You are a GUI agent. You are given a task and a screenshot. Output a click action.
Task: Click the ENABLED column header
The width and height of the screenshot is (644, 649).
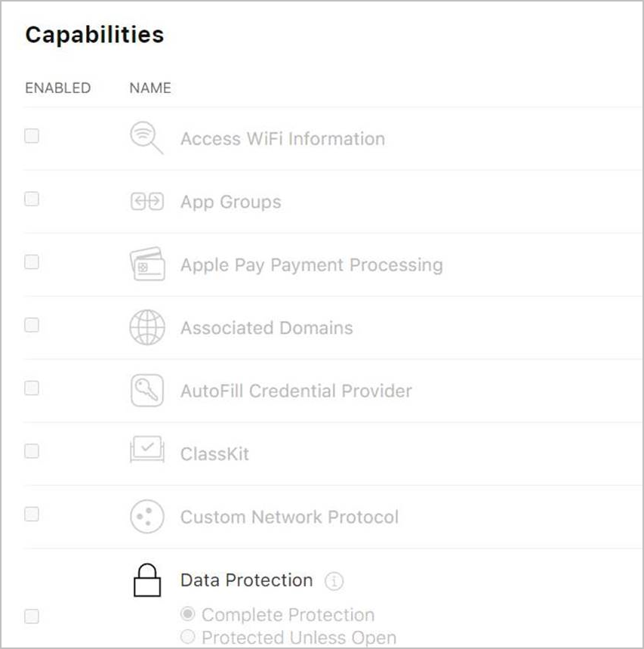58,88
